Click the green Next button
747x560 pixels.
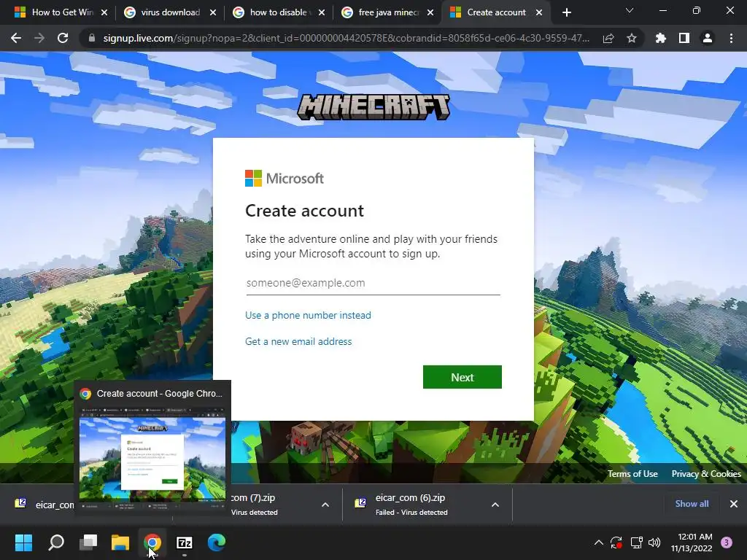[462, 377]
